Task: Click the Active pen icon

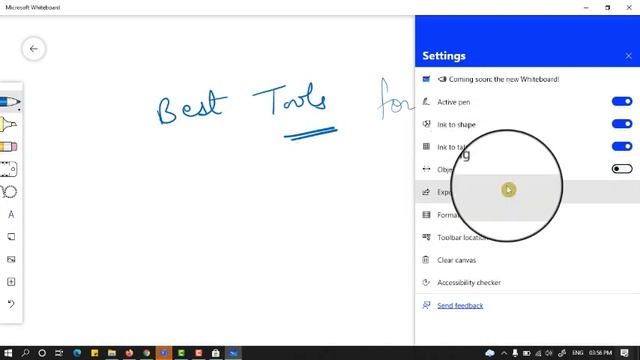Action: 426,102
